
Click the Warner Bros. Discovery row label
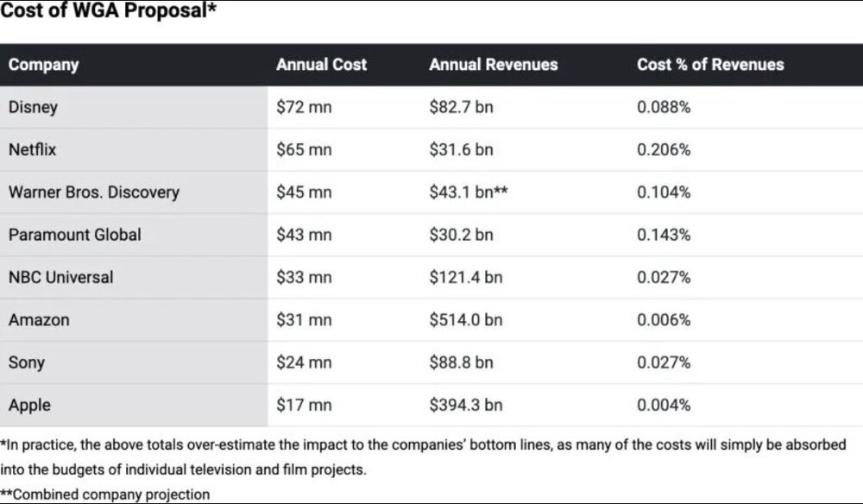(x=93, y=192)
